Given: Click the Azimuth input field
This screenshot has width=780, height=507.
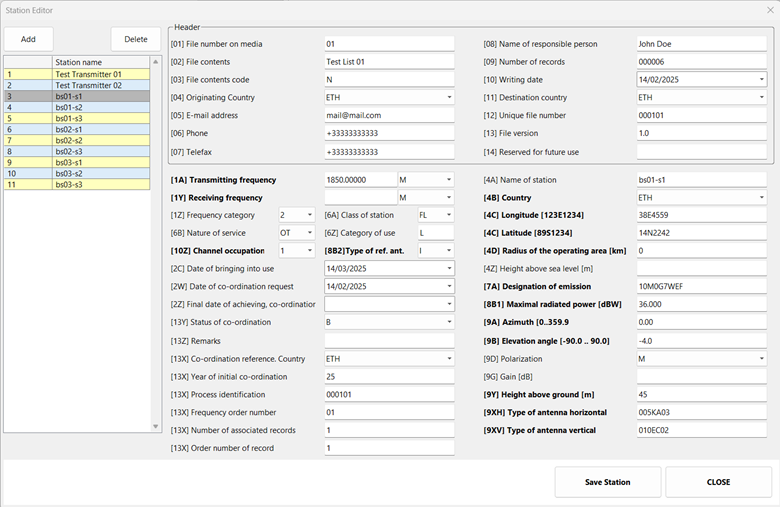Looking at the screenshot, I should [x=701, y=322].
